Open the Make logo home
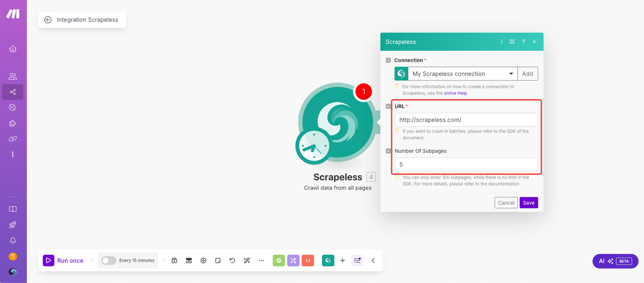The width and height of the screenshot is (644, 283). (13, 14)
